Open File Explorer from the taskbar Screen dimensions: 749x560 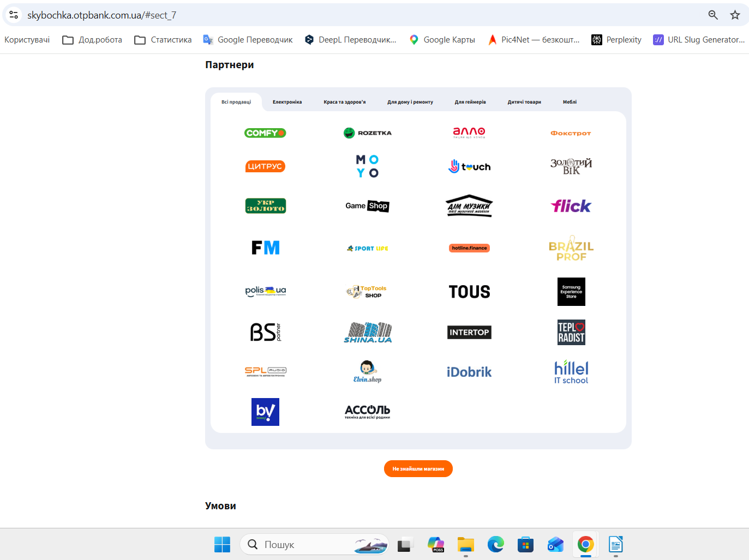point(466,544)
